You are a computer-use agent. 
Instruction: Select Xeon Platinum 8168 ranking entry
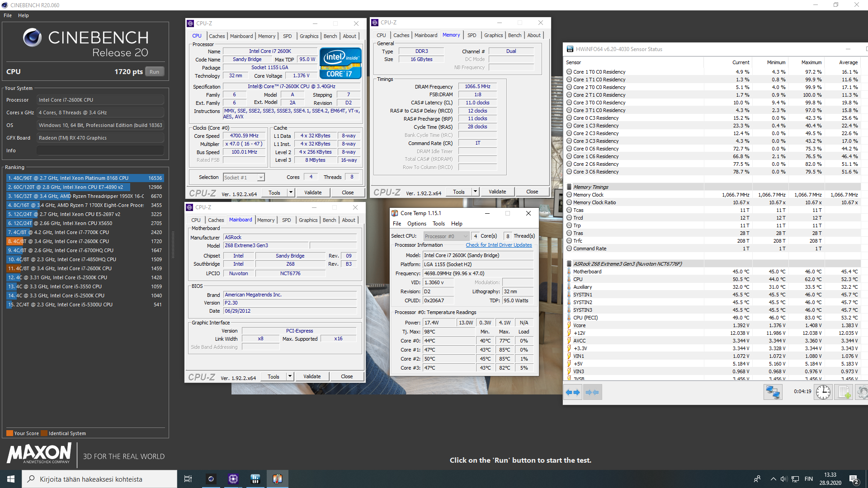[85, 178]
